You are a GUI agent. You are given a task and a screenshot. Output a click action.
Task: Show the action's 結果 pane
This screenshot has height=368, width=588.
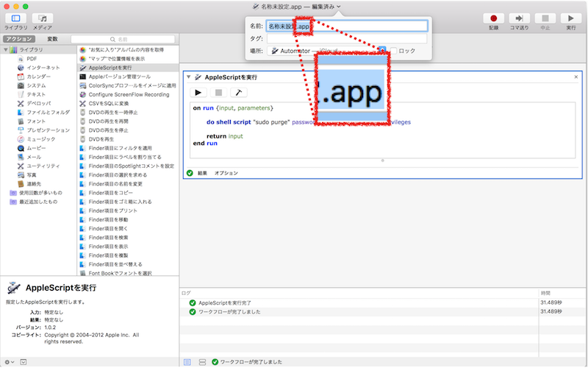pyautogui.click(x=203, y=173)
